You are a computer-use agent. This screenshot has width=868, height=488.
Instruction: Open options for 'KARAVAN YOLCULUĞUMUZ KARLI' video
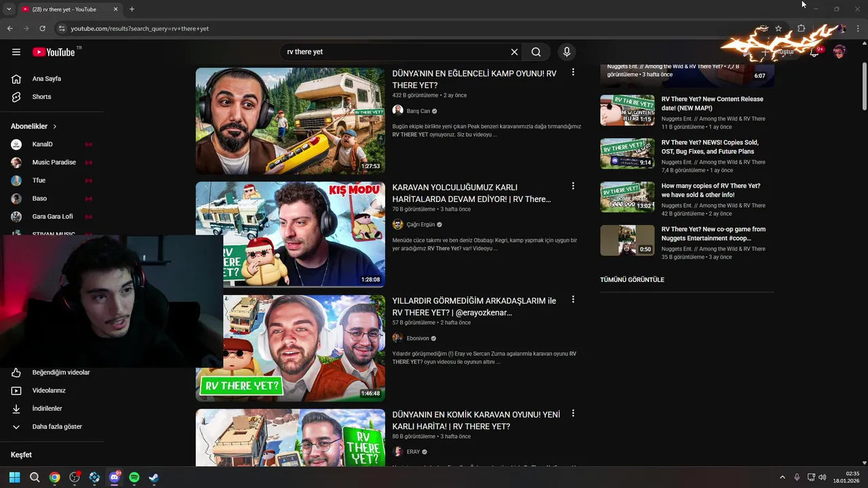tap(573, 186)
